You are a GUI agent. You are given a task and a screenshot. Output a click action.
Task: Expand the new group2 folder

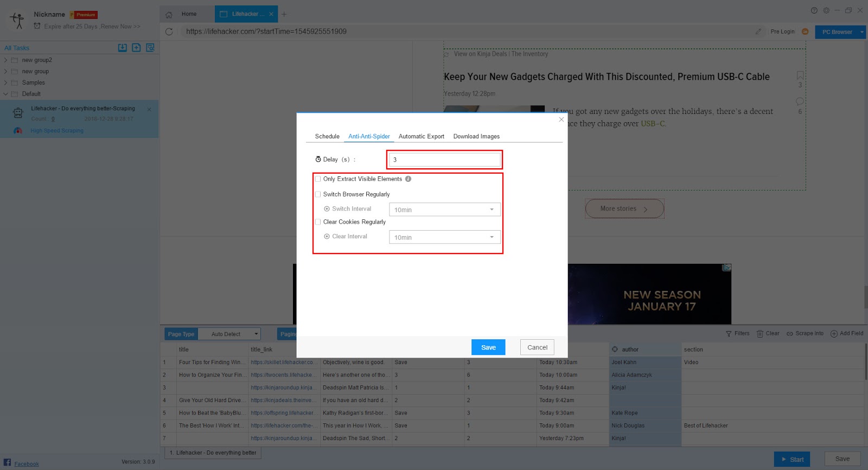(6, 60)
